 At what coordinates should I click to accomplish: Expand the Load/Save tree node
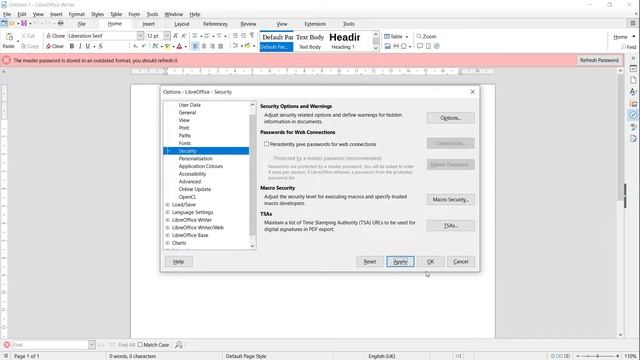click(x=168, y=204)
